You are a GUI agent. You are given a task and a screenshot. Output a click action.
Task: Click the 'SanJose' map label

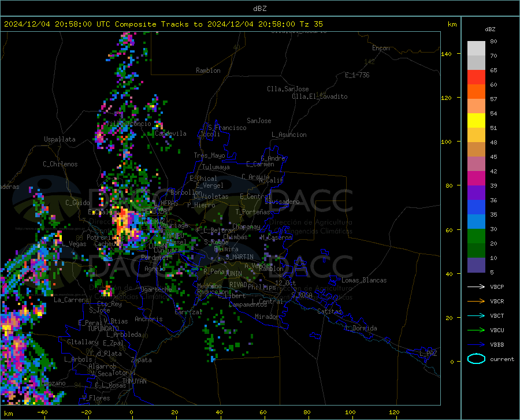click(259, 121)
